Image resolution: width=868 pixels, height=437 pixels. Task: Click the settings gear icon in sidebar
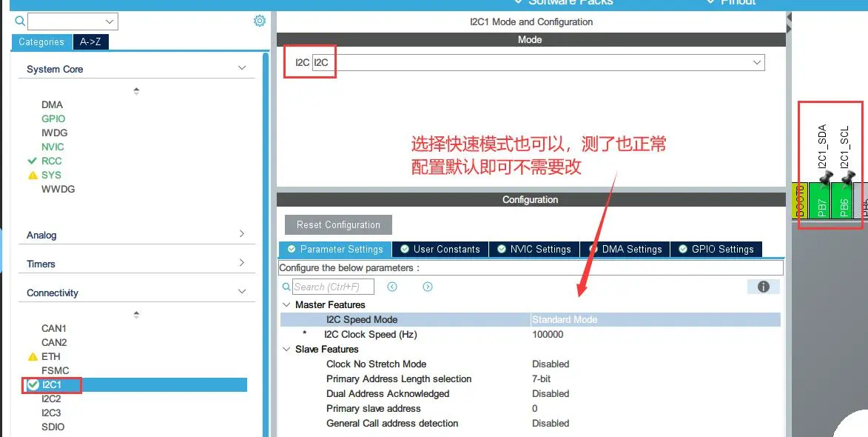tap(260, 21)
